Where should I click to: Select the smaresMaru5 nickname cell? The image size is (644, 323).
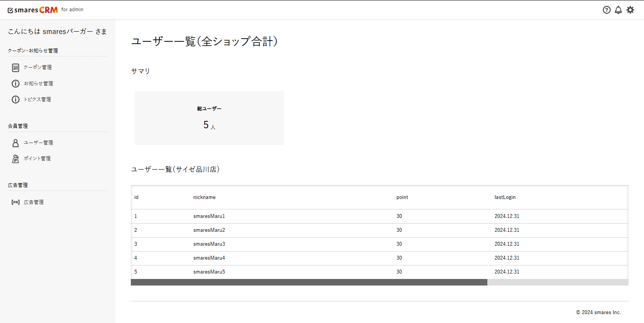[x=209, y=272]
